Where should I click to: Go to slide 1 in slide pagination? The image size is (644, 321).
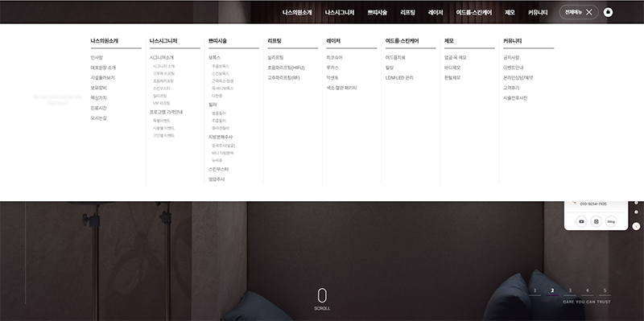point(535,290)
